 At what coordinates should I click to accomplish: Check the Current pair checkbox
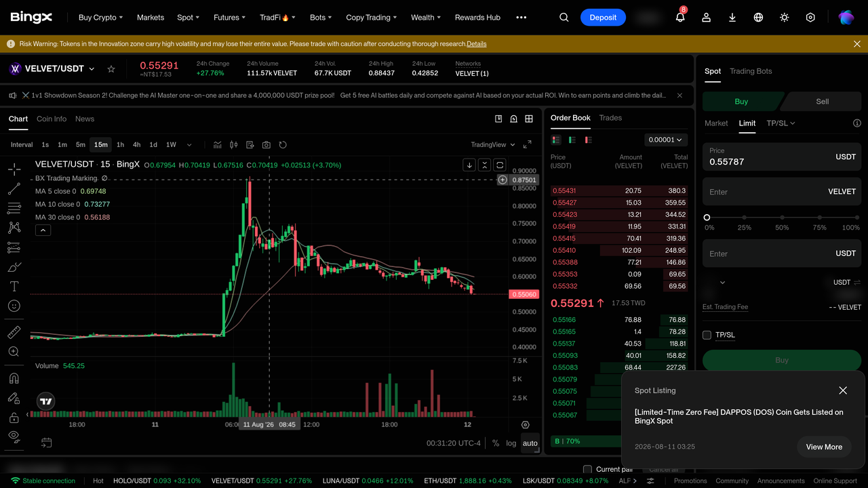(x=587, y=469)
